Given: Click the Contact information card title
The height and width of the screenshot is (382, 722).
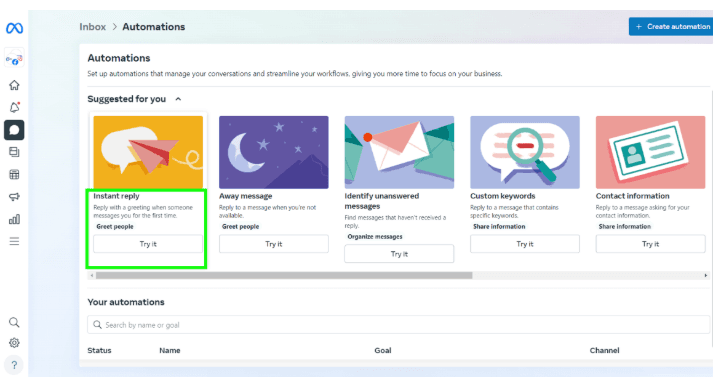Looking at the screenshot, I should tap(633, 196).
